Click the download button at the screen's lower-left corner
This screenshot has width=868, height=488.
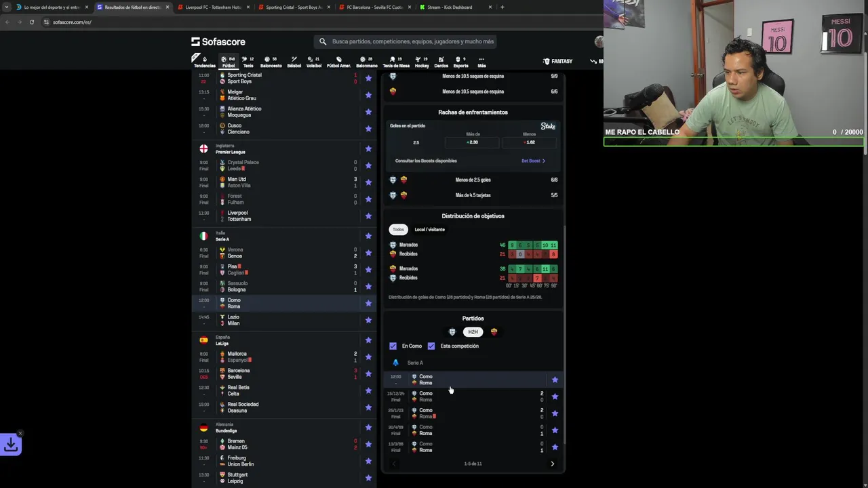11,445
